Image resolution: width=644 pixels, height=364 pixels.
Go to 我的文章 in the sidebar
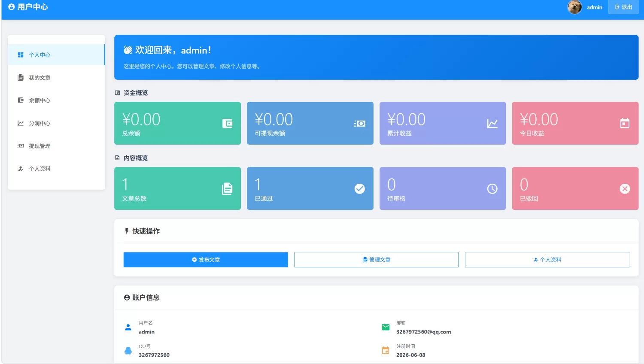click(56, 78)
